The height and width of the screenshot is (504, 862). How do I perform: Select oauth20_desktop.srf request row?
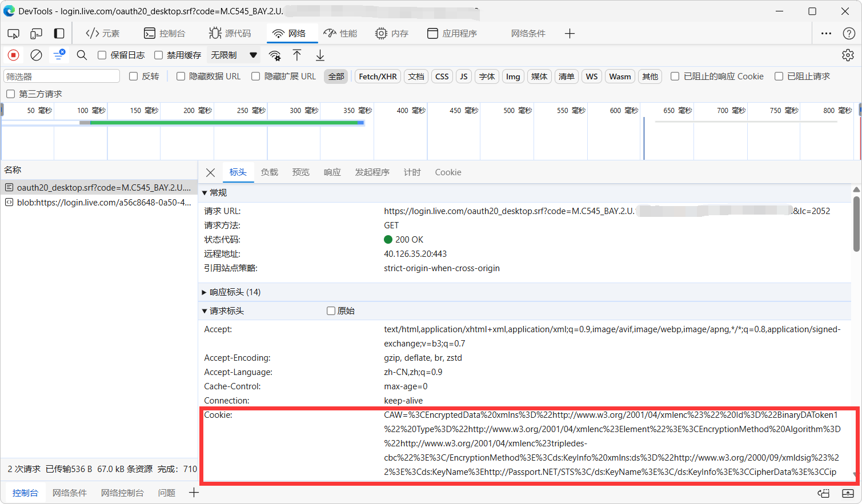pos(99,187)
